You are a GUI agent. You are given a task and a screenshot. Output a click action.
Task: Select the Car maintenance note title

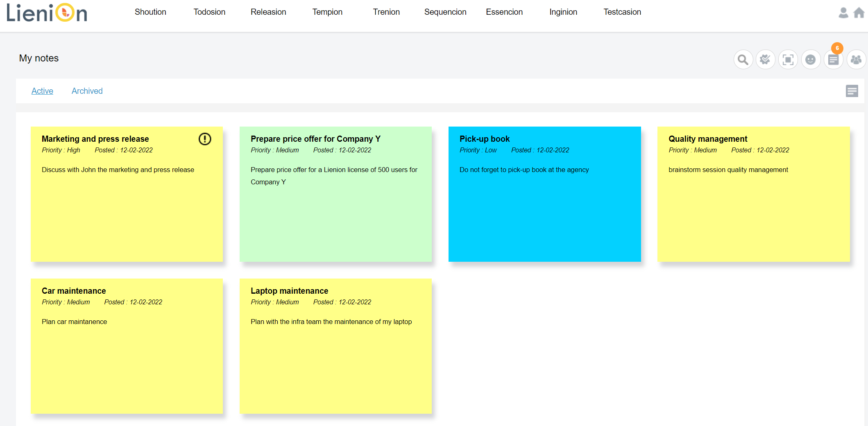(74, 291)
